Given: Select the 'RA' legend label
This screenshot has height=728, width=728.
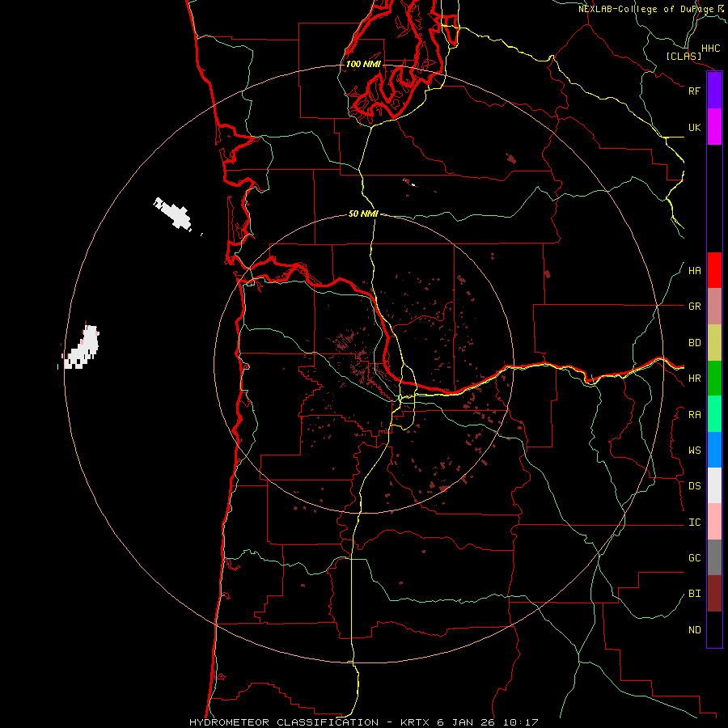Looking at the screenshot, I should pos(694,415).
